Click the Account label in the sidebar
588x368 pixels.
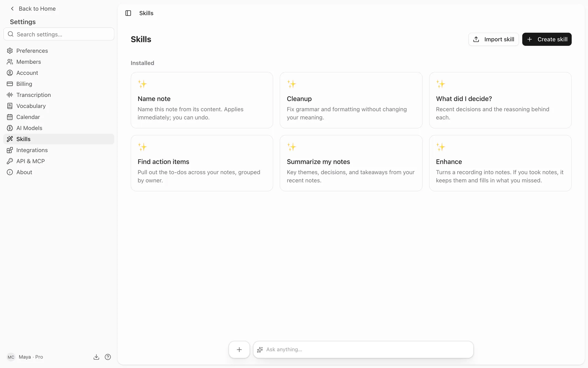(27, 73)
